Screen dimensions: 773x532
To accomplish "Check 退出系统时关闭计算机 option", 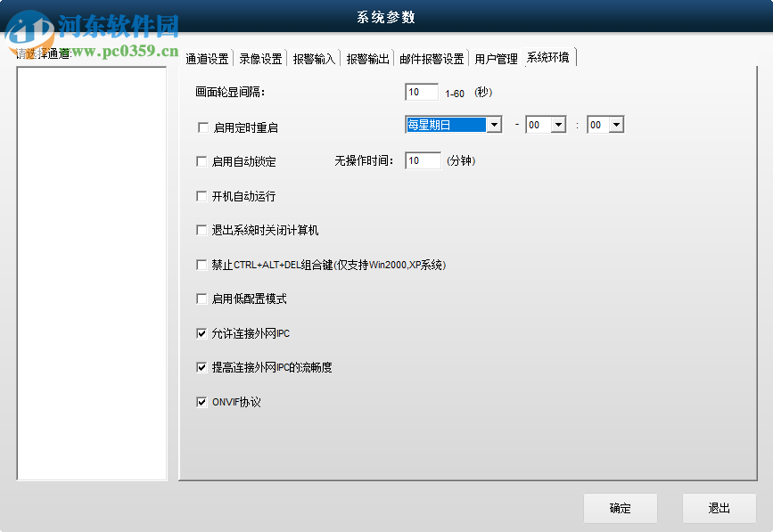I will tap(202, 230).
